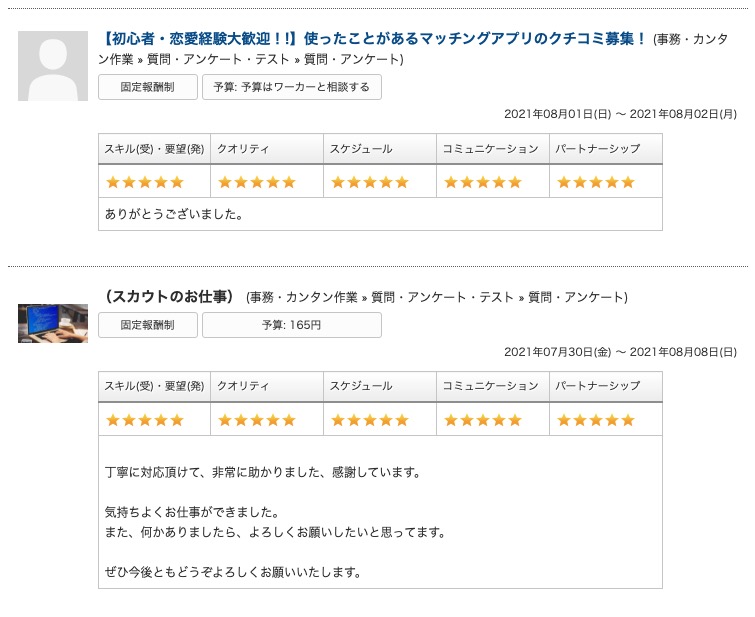Click first review's スケジュール star rating
The width and height of the screenshot is (755, 617).
[370, 182]
